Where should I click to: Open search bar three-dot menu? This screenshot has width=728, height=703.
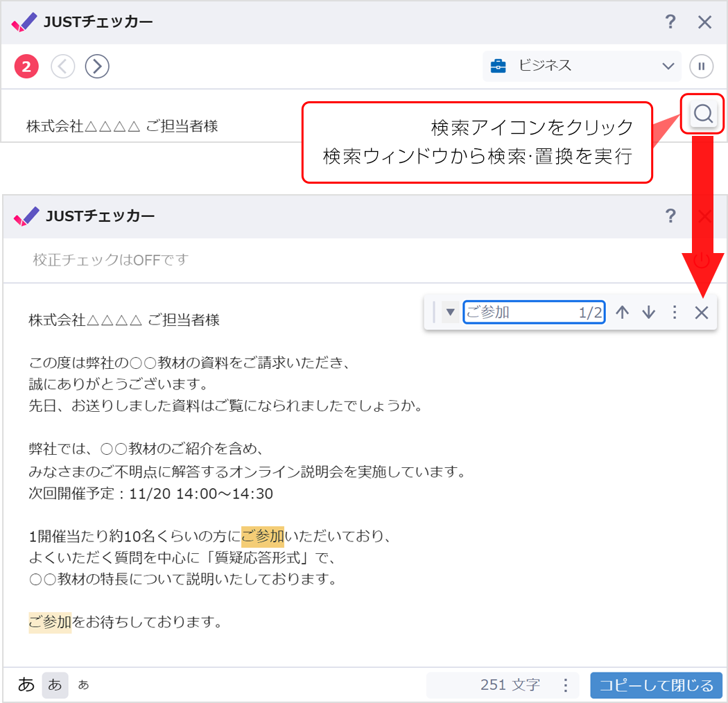(x=675, y=312)
